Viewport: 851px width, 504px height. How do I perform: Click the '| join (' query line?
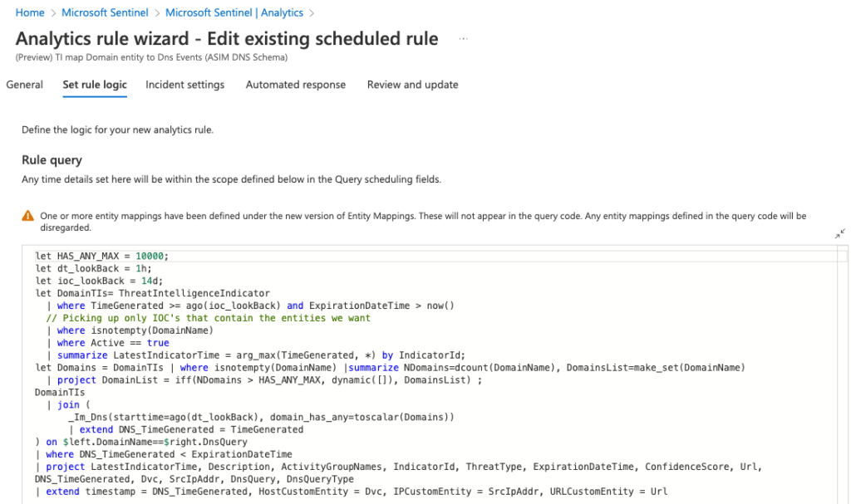tap(69, 404)
